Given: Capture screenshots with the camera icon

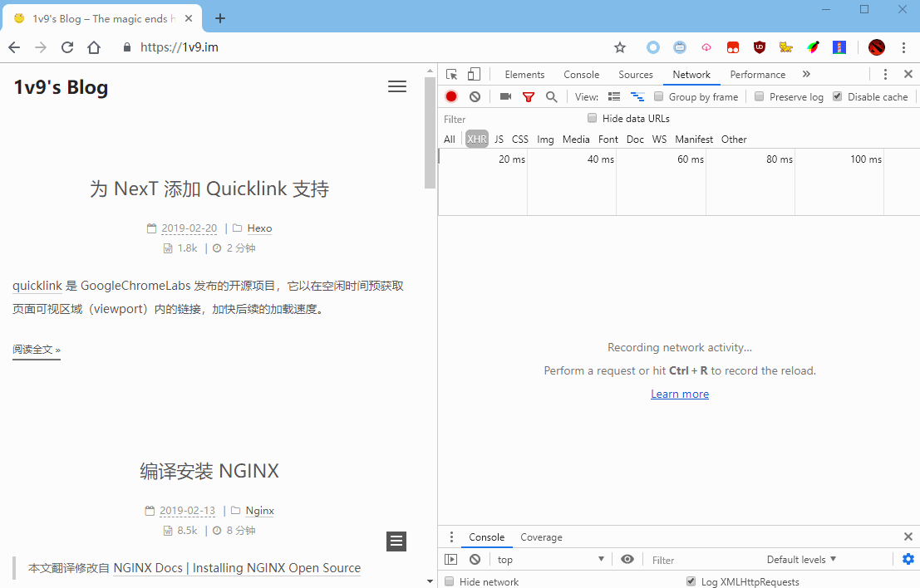Looking at the screenshot, I should pyautogui.click(x=505, y=96).
